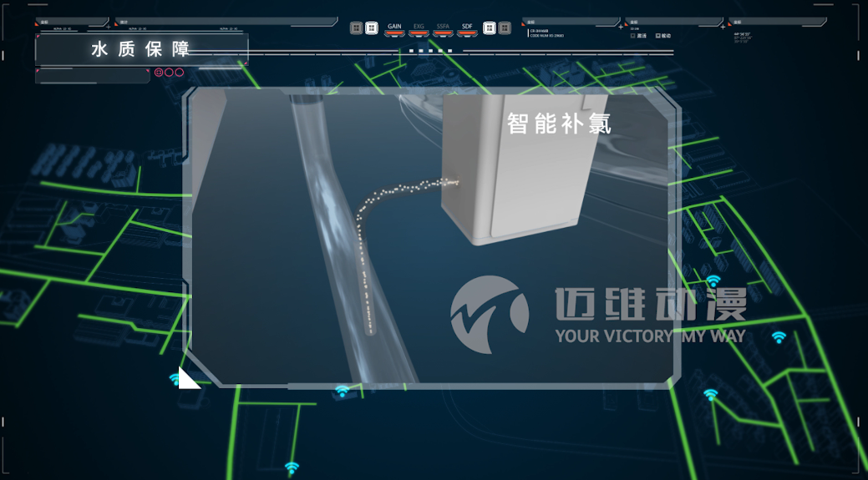Click the Wi-Fi marker right of 'MY WAY' text

[779, 337]
